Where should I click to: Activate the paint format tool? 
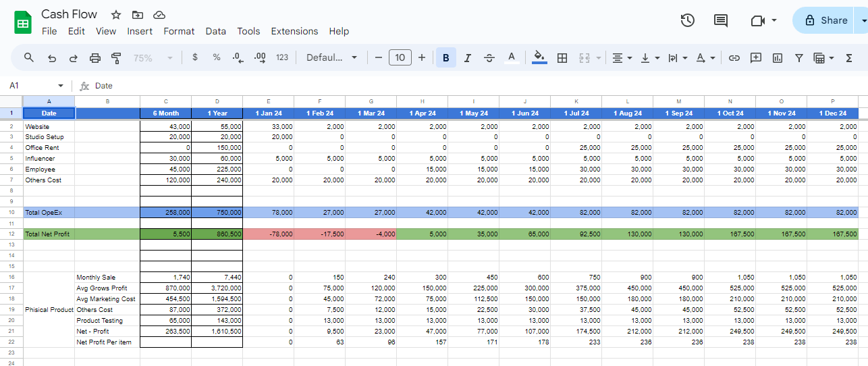pyautogui.click(x=116, y=58)
